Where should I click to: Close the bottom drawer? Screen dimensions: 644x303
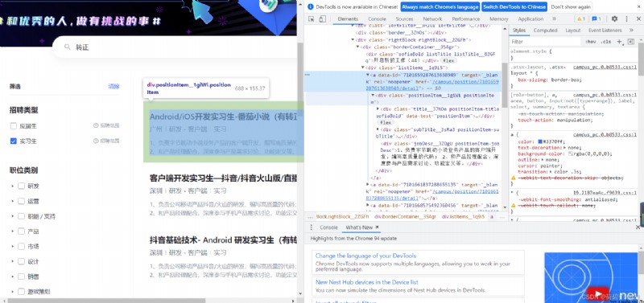pos(638,227)
